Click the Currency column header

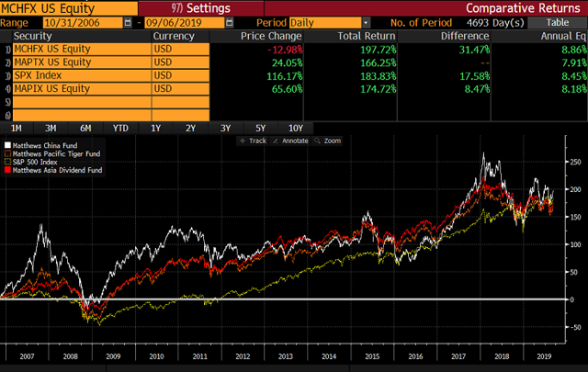point(174,36)
